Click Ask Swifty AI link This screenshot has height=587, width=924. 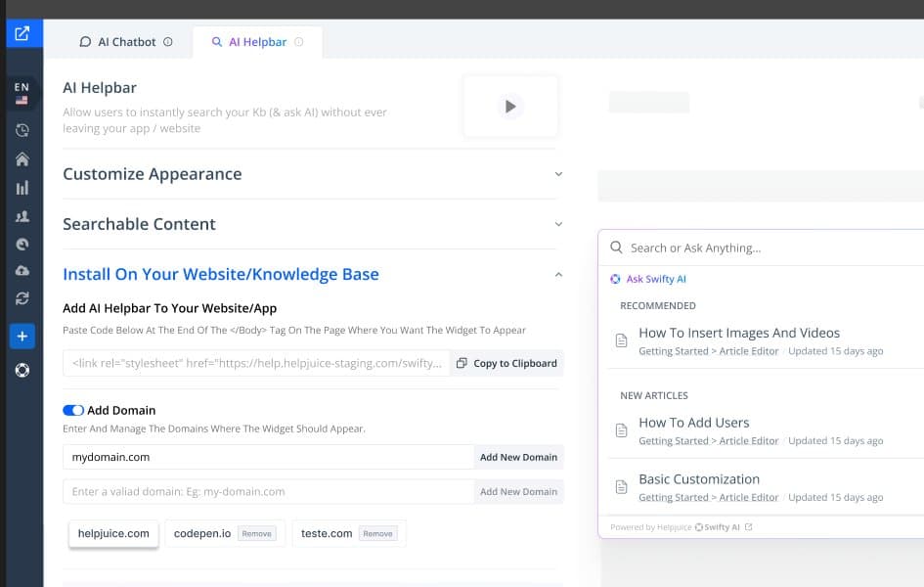coord(656,279)
